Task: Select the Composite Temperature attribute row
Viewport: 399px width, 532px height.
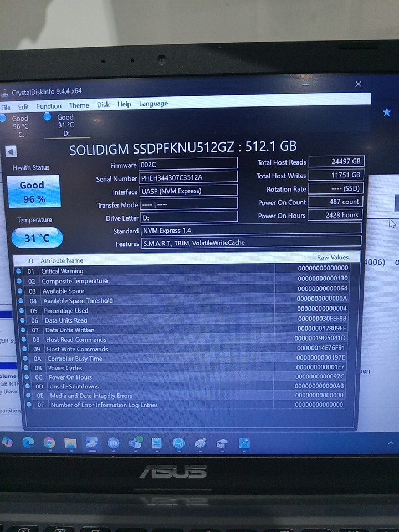Action: click(x=182, y=279)
